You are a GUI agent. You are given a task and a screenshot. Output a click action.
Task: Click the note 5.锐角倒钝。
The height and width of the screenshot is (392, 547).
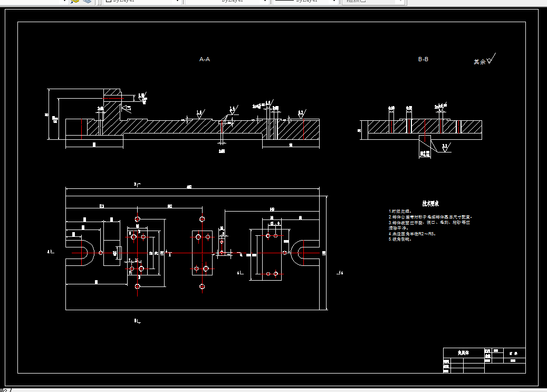pyautogui.click(x=400, y=240)
